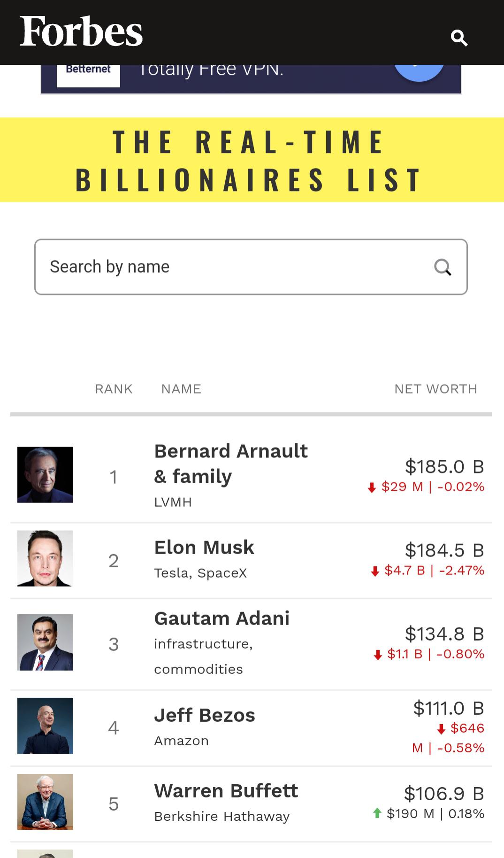Screen dimensions: 504x858
Task: Click the Betternet logo in the ad
Action: click(88, 71)
